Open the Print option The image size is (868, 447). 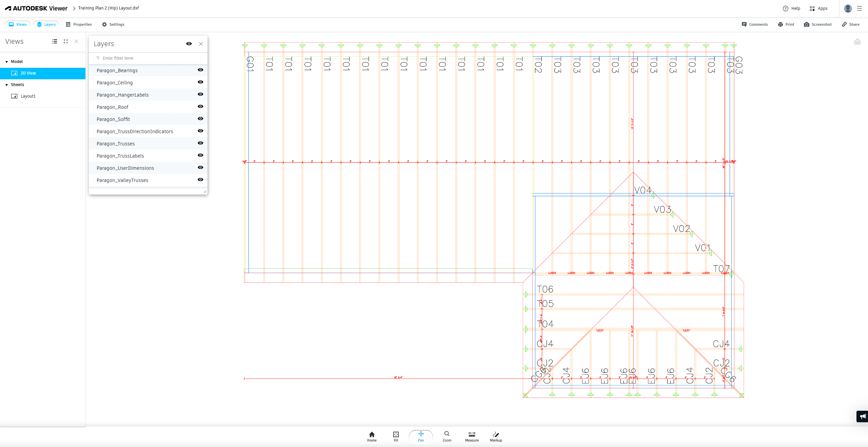pyautogui.click(x=786, y=24)
